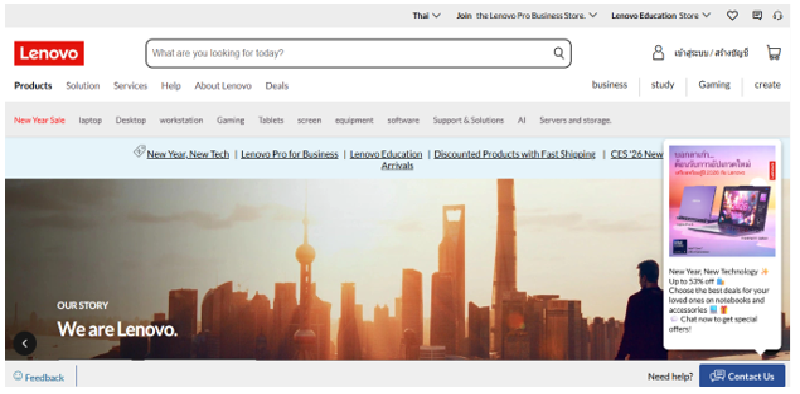Open the Help menu
The width and height of the screenshot is (800, 394).
(171, 86)
